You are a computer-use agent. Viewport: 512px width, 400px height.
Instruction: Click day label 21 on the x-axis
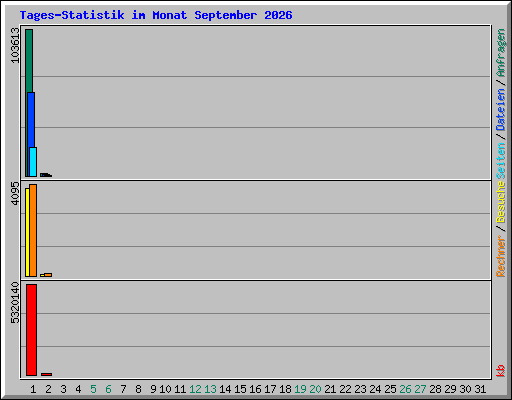pyautogui.click(x=330, y=389)
